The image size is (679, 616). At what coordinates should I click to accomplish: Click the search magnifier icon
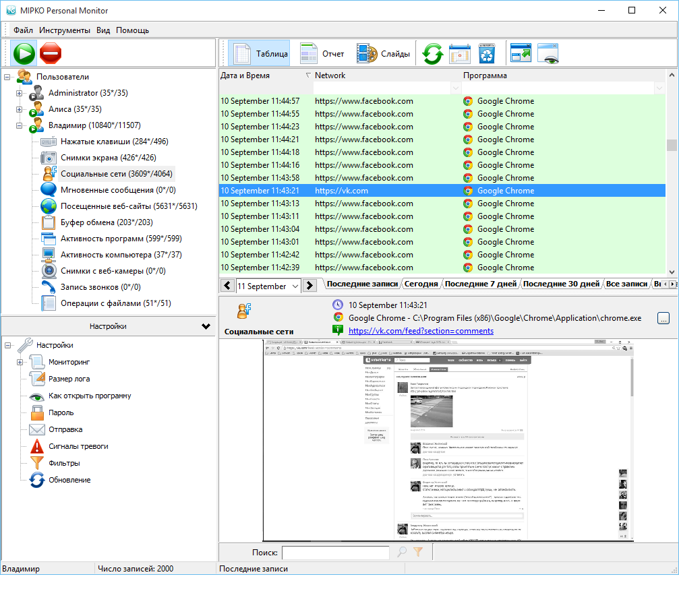pos(401,552)
